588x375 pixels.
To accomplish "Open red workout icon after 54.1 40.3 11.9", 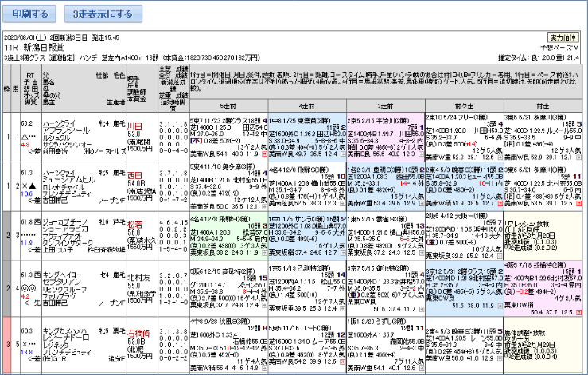I will click(x=265, y=154).
